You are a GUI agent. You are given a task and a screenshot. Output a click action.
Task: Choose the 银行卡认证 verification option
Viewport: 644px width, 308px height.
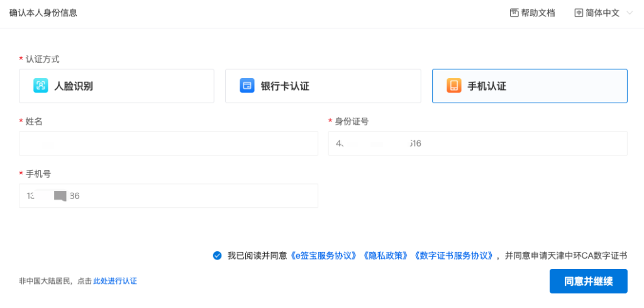(323, 86)
